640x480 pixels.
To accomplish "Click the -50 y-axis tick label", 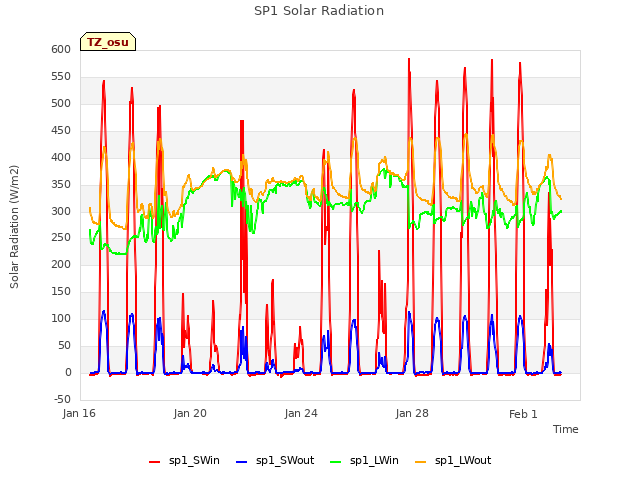I will (62, 399).
